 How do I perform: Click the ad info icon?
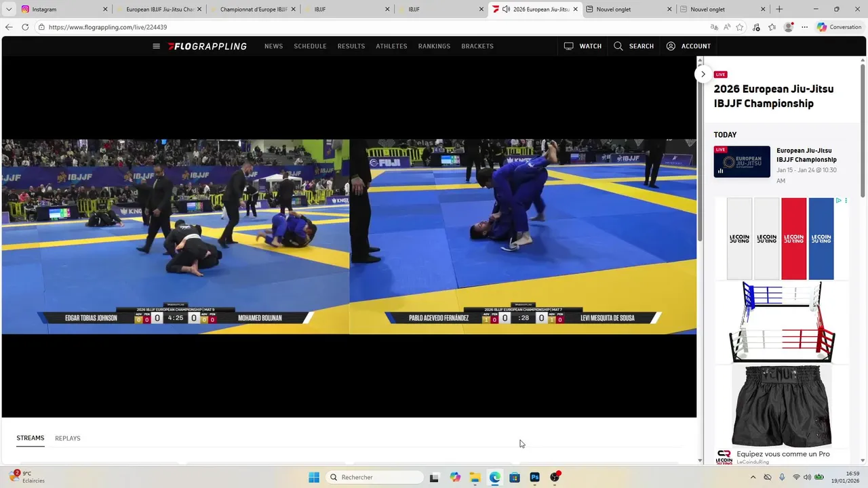[x=839, y=201]
